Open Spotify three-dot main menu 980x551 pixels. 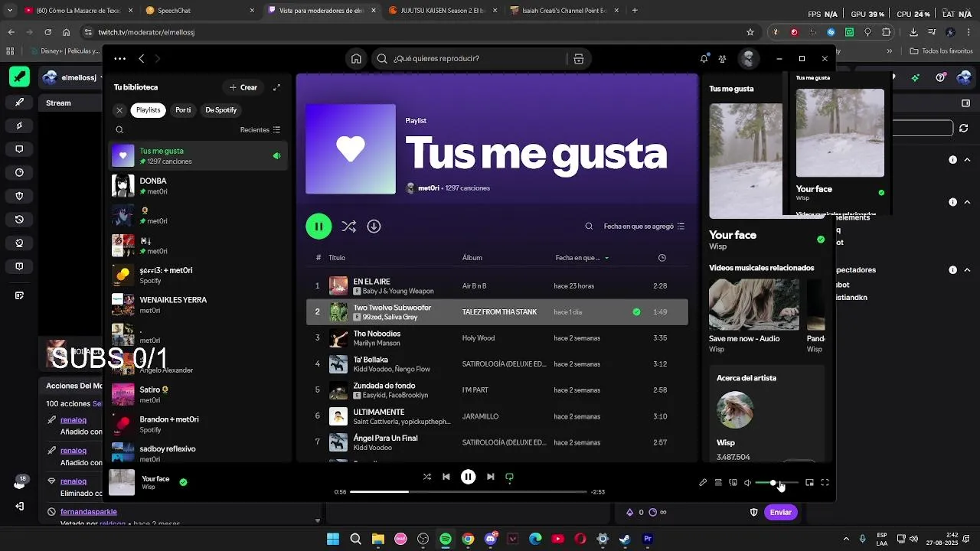(x=119, y=59)
